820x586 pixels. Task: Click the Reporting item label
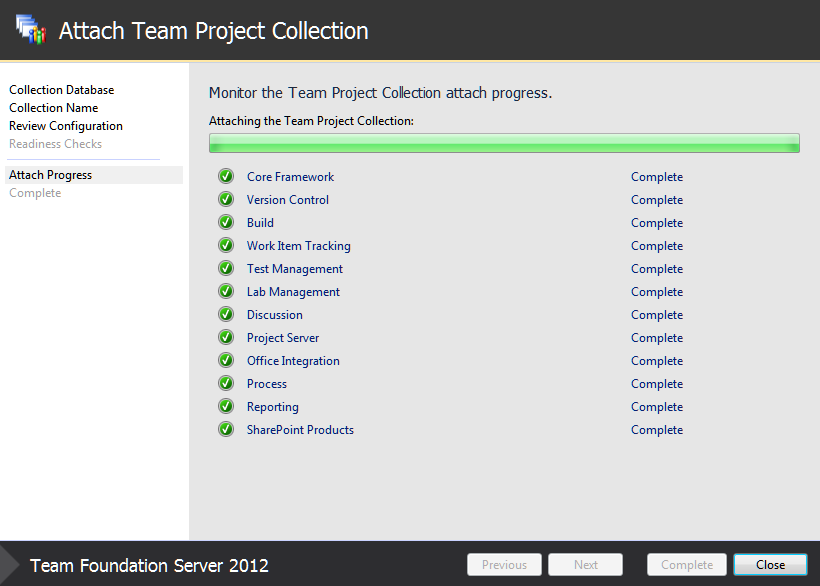pos(273,407)
